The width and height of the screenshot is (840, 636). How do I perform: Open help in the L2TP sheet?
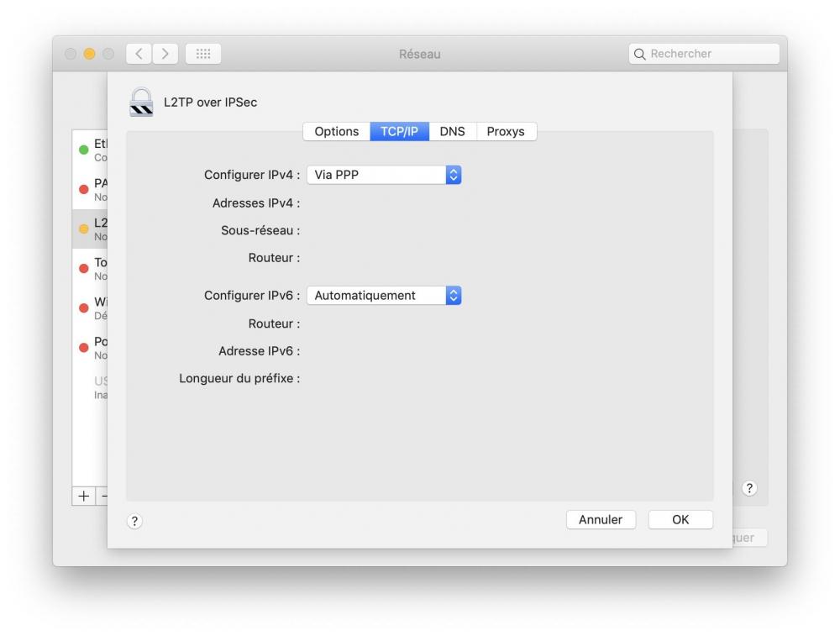[134, 521]
